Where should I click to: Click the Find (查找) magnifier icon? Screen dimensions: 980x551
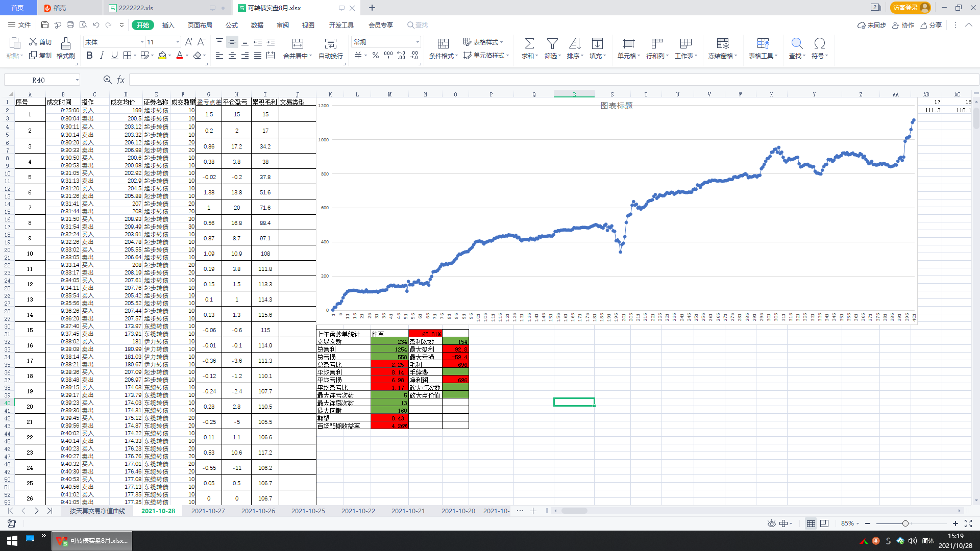797,43
